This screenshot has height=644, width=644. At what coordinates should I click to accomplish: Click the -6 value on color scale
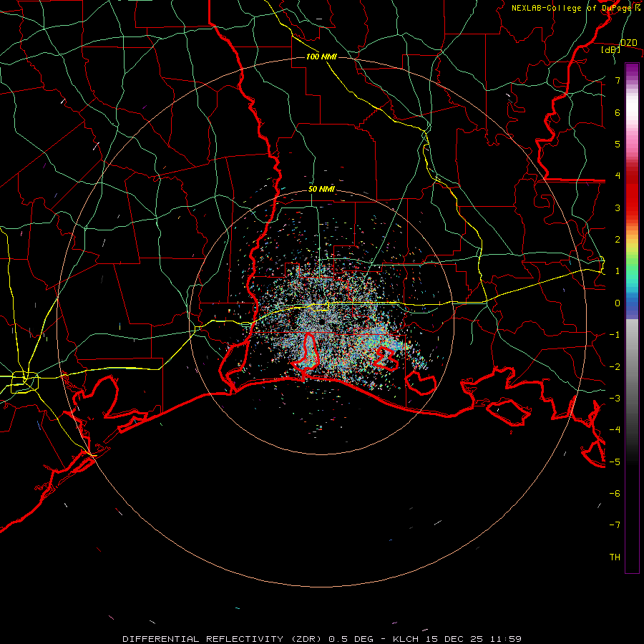(x=615, y=493)
